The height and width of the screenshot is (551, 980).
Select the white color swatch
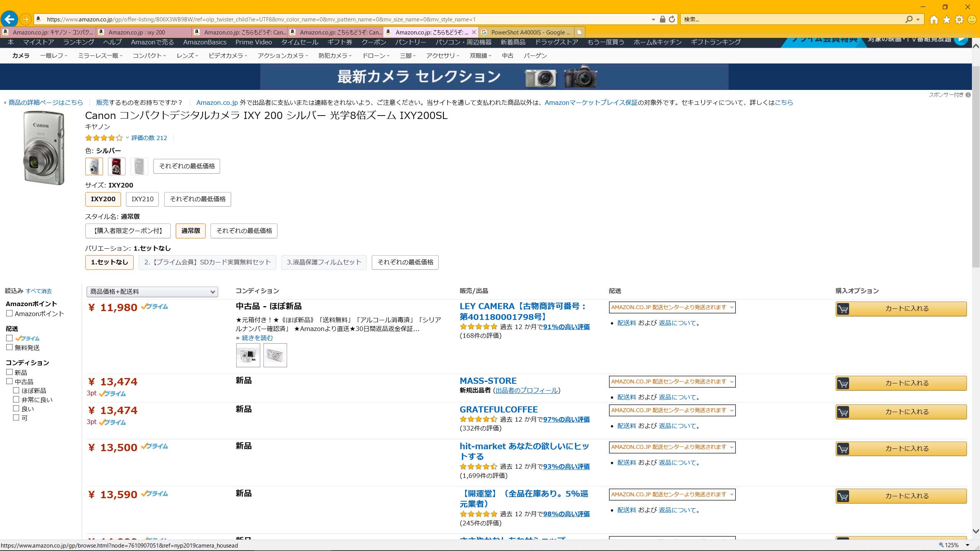(139, 166)
